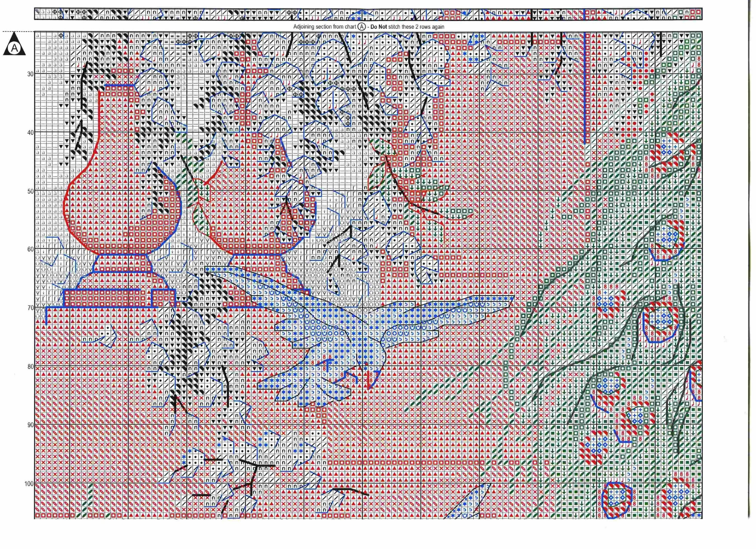The width and height of the screenshot is (756, 549).
Task: Click the 'Do Not' bold text
Action: pyautogui.click(x=379, y=27)
